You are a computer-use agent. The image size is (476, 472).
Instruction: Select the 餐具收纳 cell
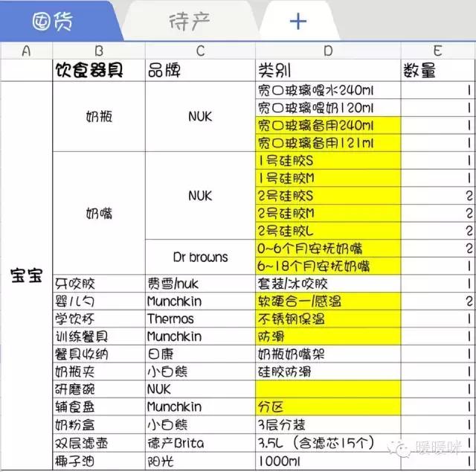pyautogui.click(x=99, y=354)
